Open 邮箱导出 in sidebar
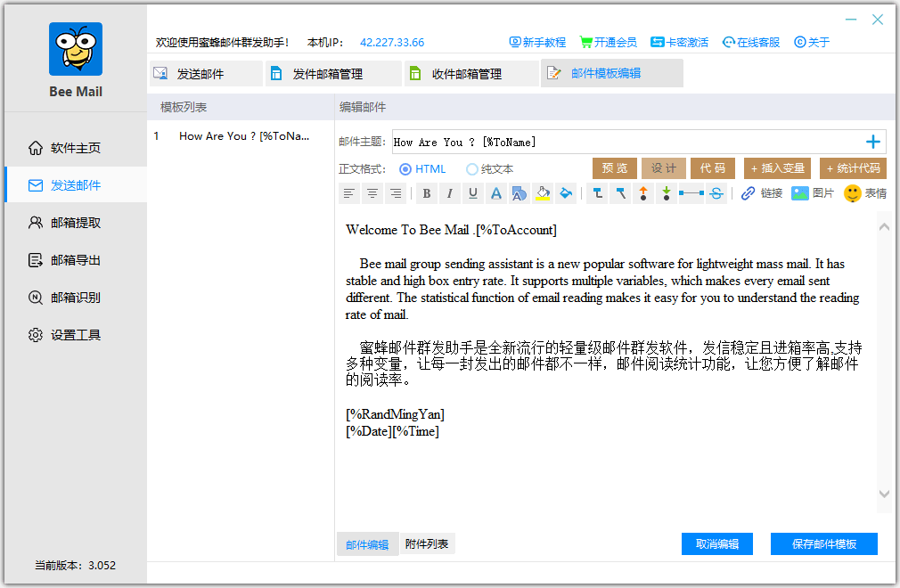The height and width of the screenshot is (588, 900). coord(76,260)
